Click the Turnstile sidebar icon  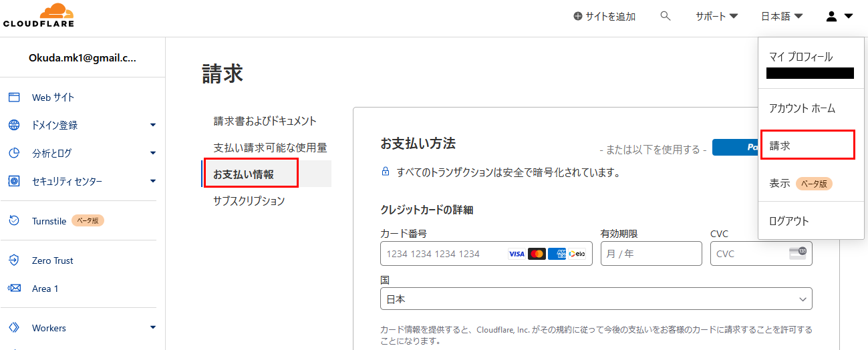tap(14, 220)
